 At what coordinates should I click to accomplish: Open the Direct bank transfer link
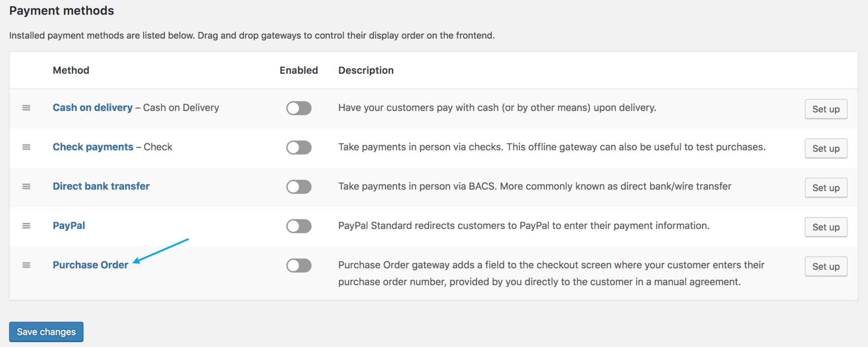[x=101, y=186]
